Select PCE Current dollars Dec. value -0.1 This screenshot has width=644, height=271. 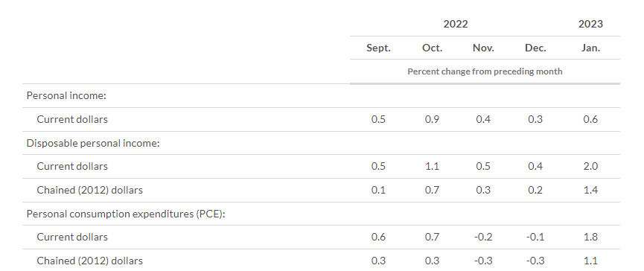(x=535, y=237)
